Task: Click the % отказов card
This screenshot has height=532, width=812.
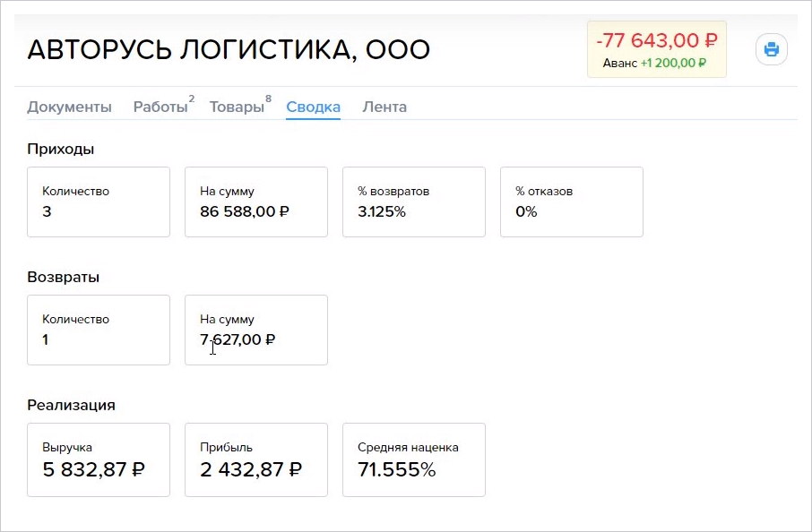Action: click(x=572, y=202)
